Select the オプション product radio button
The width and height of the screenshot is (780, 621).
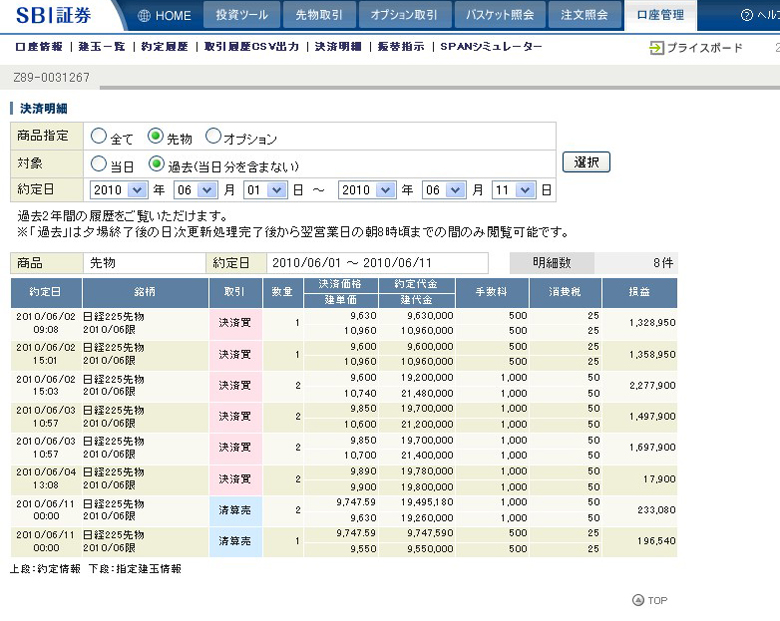(x=213, y=136)
